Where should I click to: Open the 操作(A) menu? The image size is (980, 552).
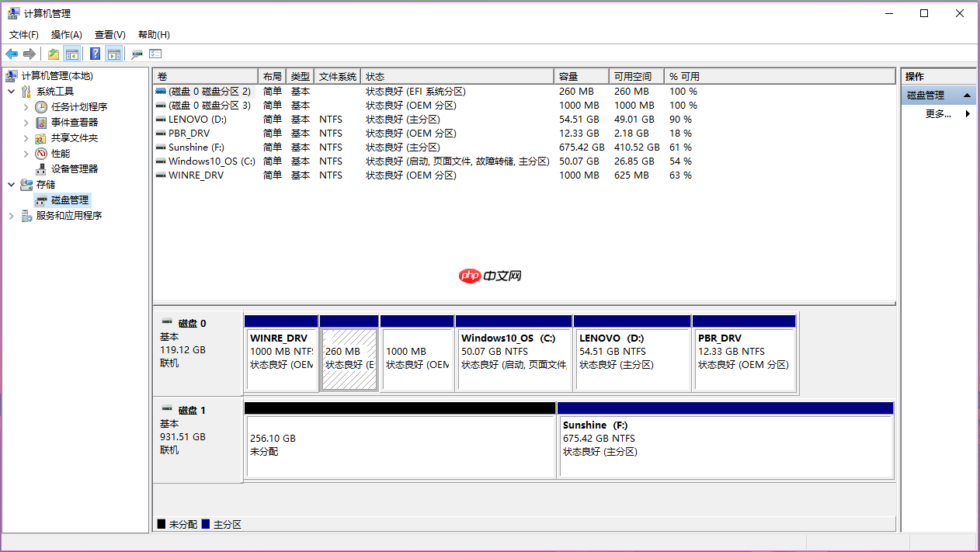coord(67,35)
